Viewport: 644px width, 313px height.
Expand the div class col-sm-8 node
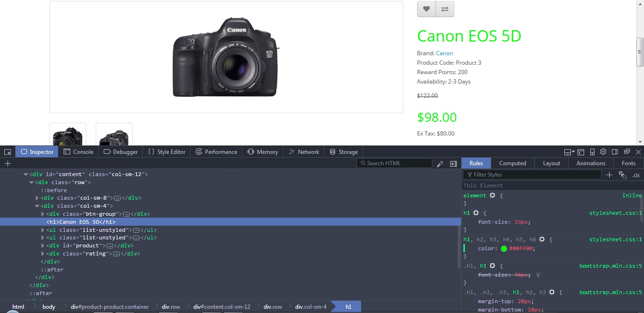37,198
